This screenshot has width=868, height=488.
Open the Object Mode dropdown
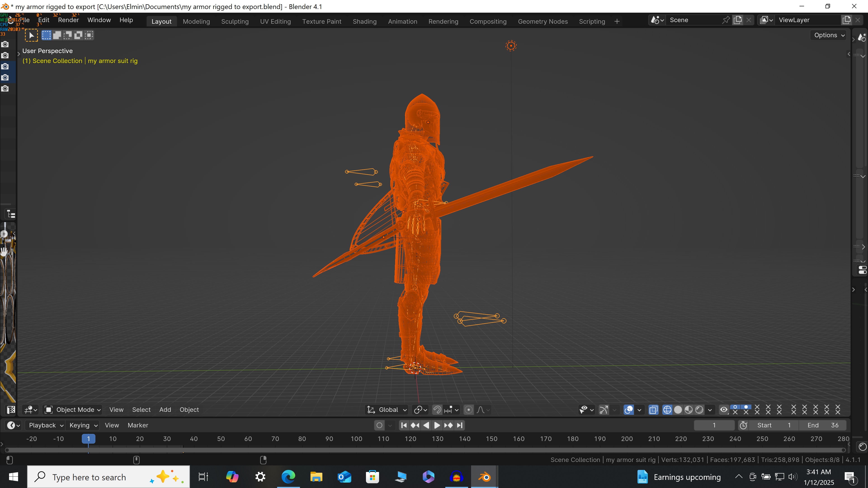(73, 410)
